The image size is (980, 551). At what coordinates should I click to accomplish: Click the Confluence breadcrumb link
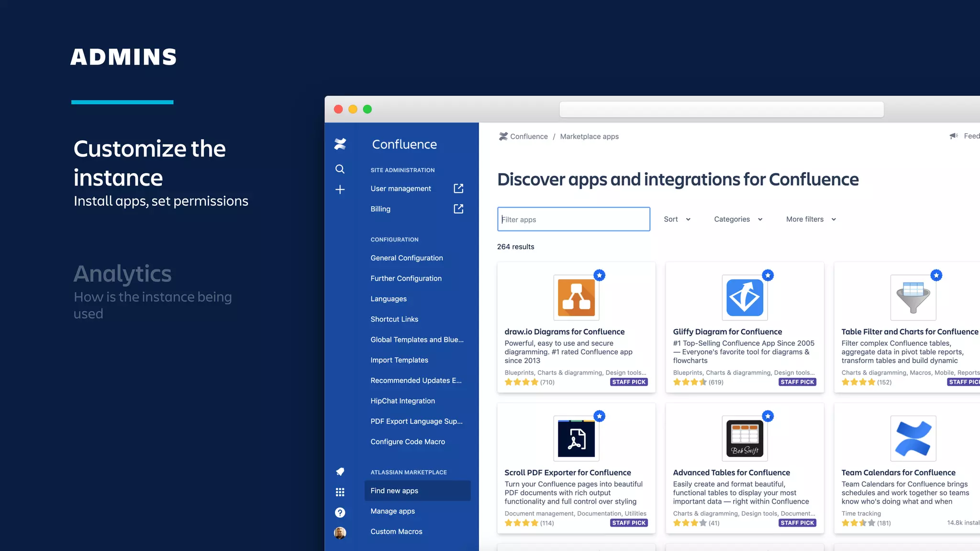(529, 136)
